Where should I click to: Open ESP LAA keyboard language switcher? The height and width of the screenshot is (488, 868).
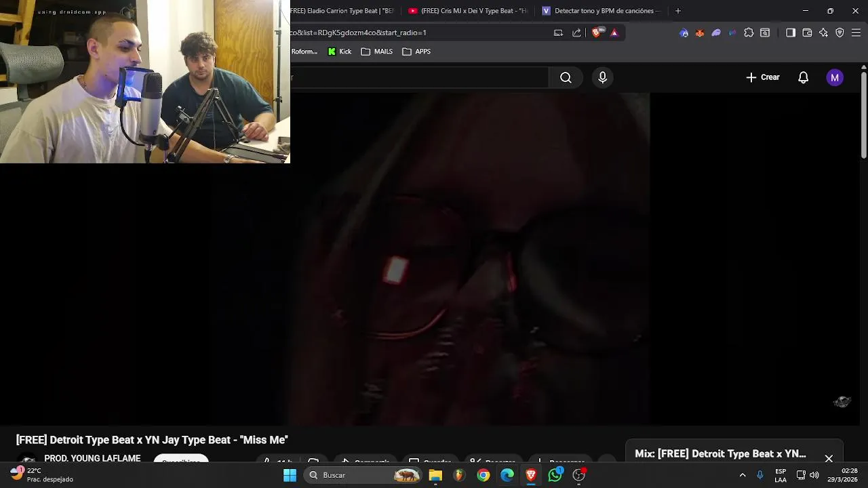click(781, 475)
